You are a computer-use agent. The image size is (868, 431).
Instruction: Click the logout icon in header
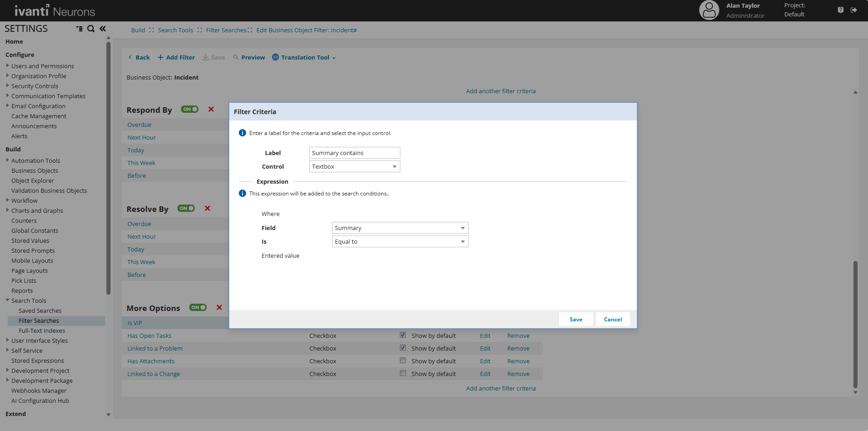[x=853, y=10]
